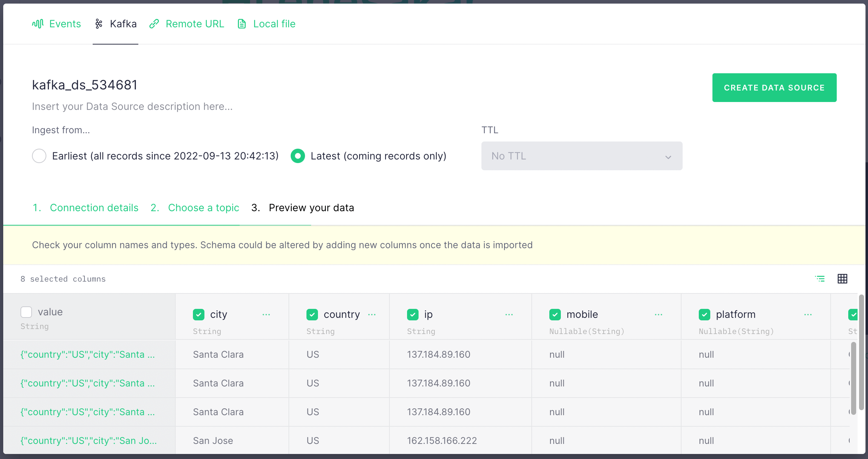The height and width of the screenshot is (459, 868).
Task: Open platform column three-dot menu
Action: [x=808, y=315]
